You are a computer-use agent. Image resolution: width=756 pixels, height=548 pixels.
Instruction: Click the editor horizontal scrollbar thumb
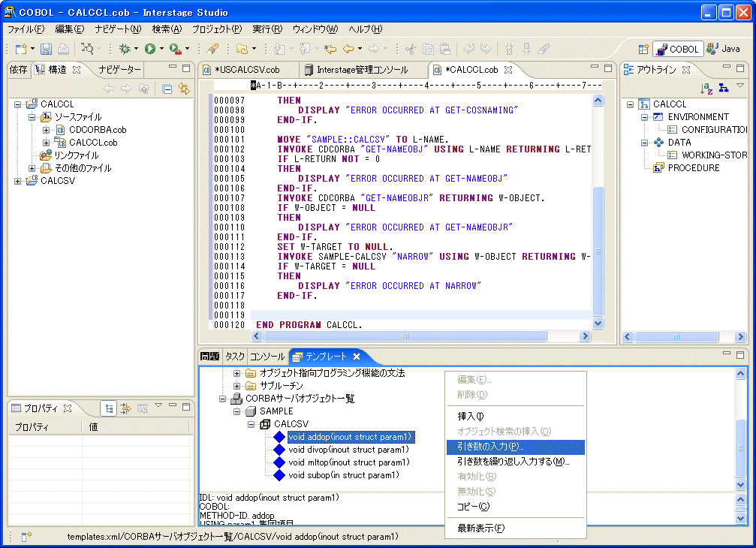coord(405,336)
